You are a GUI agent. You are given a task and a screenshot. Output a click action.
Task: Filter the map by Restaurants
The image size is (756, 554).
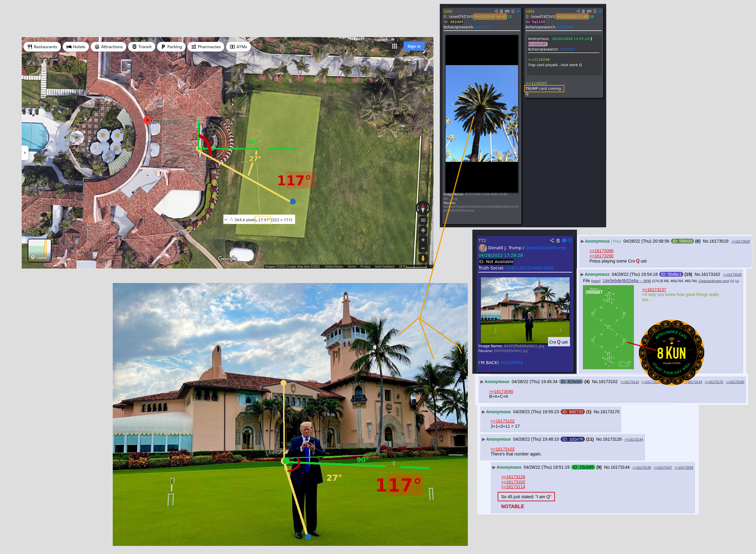42,47
